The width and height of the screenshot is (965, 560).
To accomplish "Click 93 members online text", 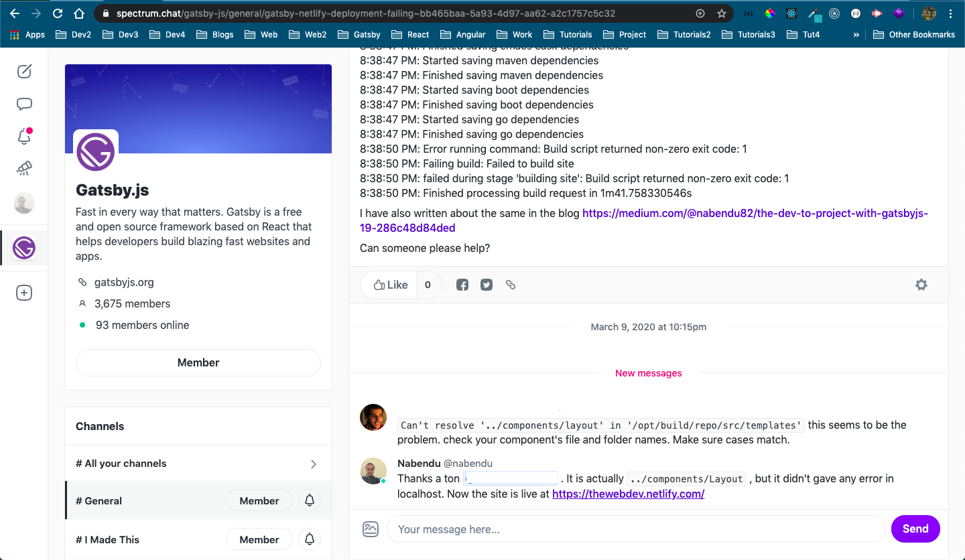I will pyautogui.click(x=142, y=325).
